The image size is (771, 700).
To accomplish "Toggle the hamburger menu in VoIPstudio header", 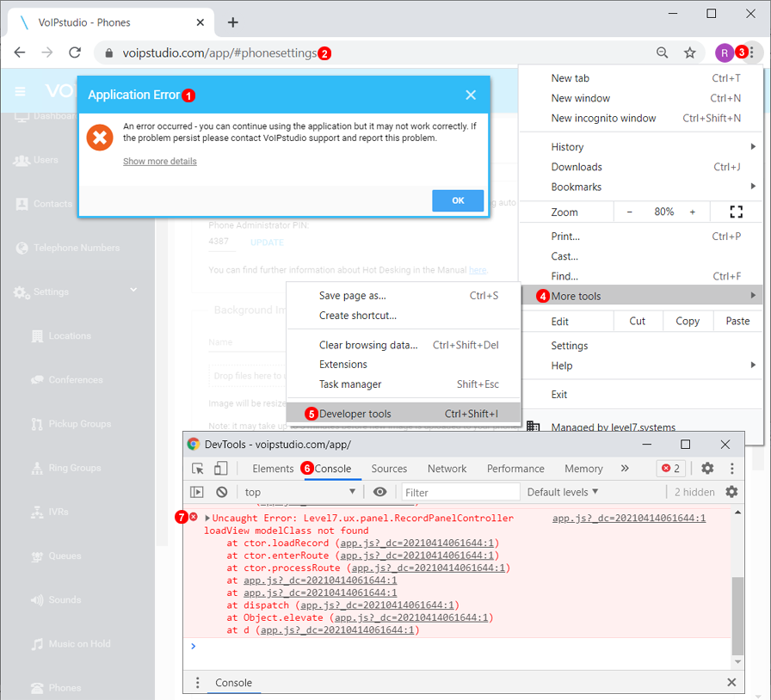I will tap(20, 91).
